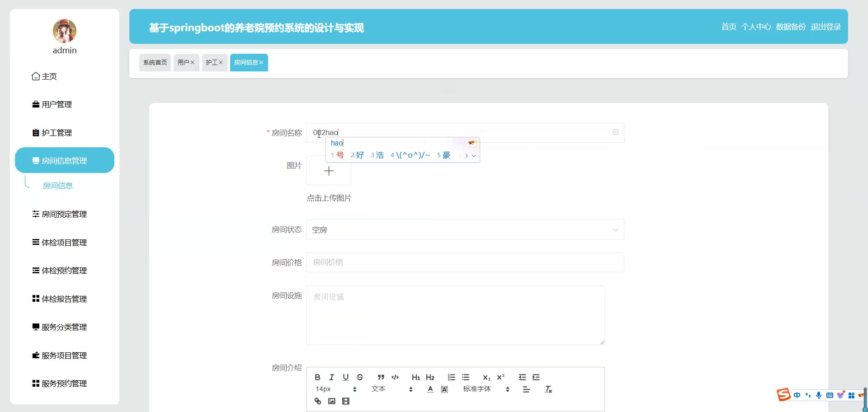Choose IME candidate 好
The width and height of the screenshot is (868, 412).
357,155
